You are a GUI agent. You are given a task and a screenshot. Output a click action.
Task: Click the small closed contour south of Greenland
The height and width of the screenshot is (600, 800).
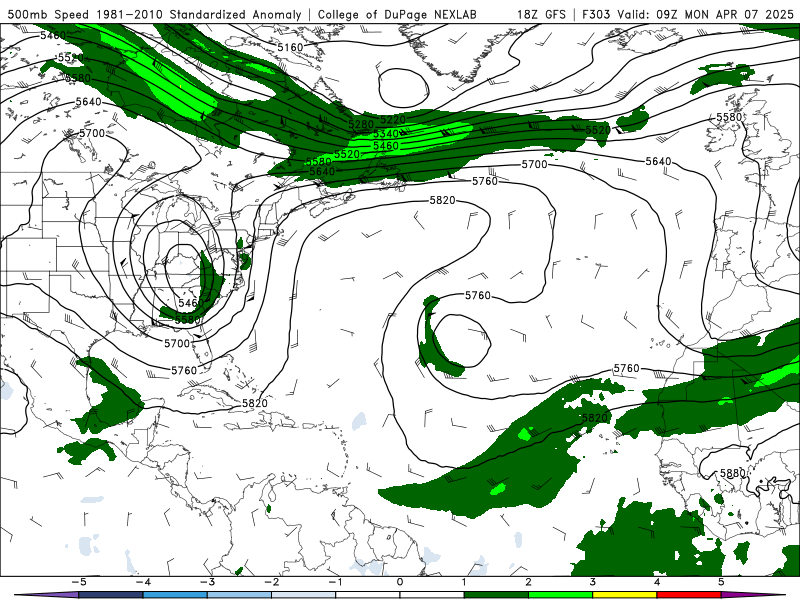point(403,87)
